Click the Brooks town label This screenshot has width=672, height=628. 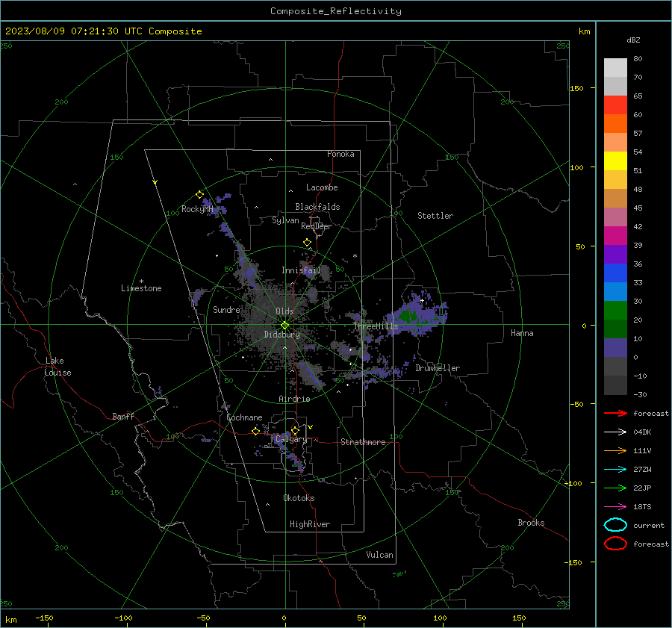click(x=531, y=523)
